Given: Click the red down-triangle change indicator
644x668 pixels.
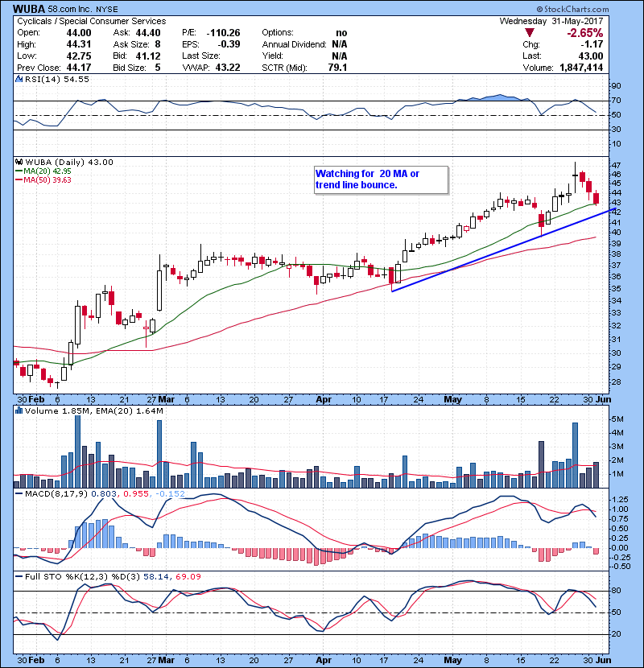Looking at the screenshot, I should [530, 33].
